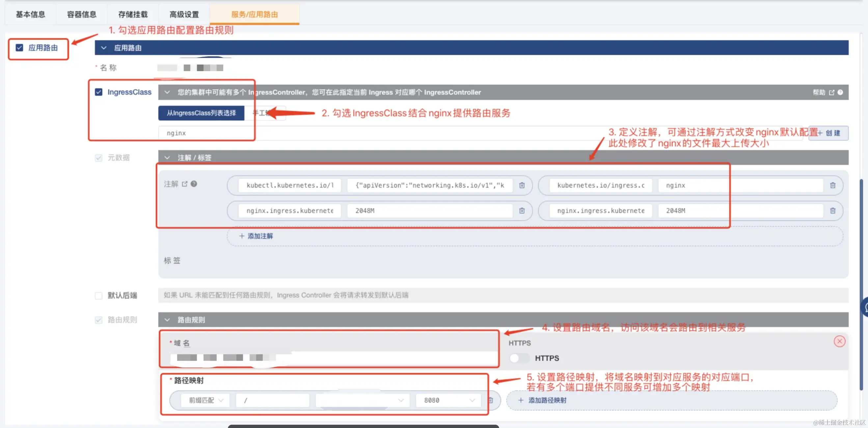Open the 前缀匹配 match type dropdown
The width and height of the screenshot is (868, 428).
205,400
